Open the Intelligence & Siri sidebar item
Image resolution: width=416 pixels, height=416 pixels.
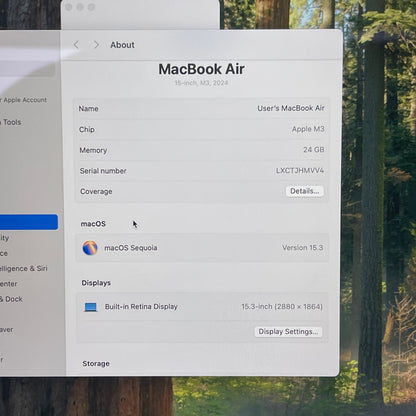coord(24,269)
